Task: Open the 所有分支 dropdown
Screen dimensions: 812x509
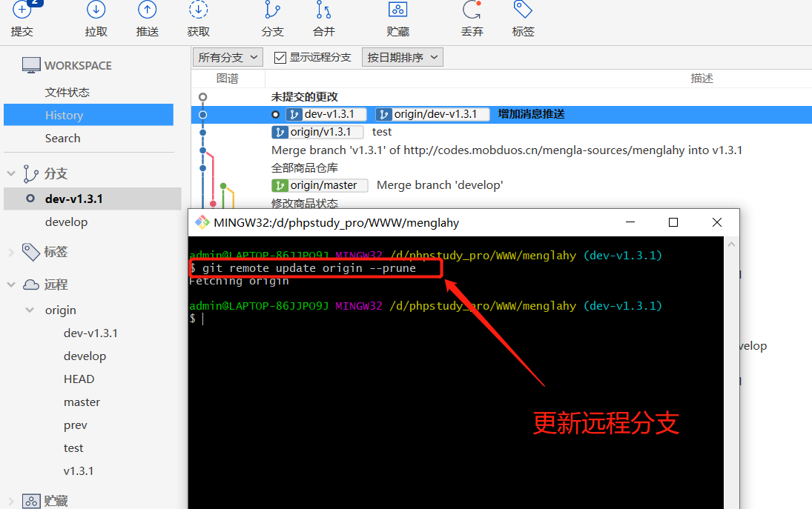Action: pos(227,56)
